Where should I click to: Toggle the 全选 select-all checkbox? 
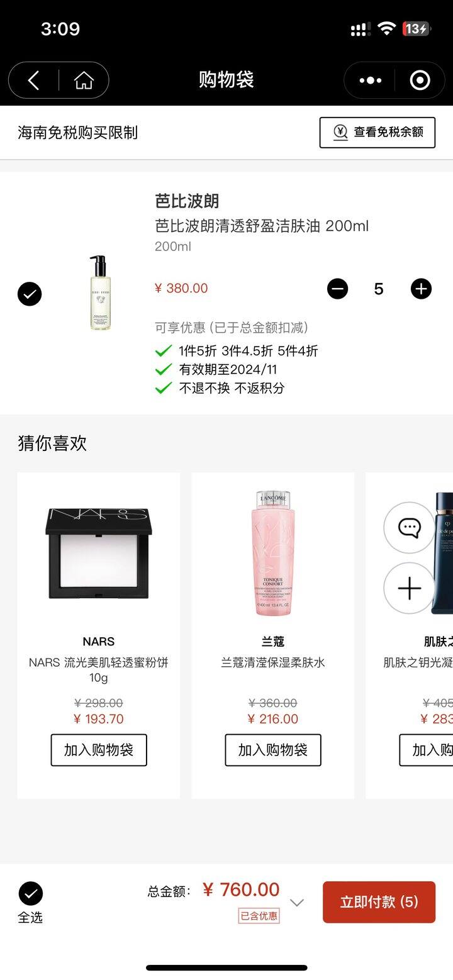point(30,894)
